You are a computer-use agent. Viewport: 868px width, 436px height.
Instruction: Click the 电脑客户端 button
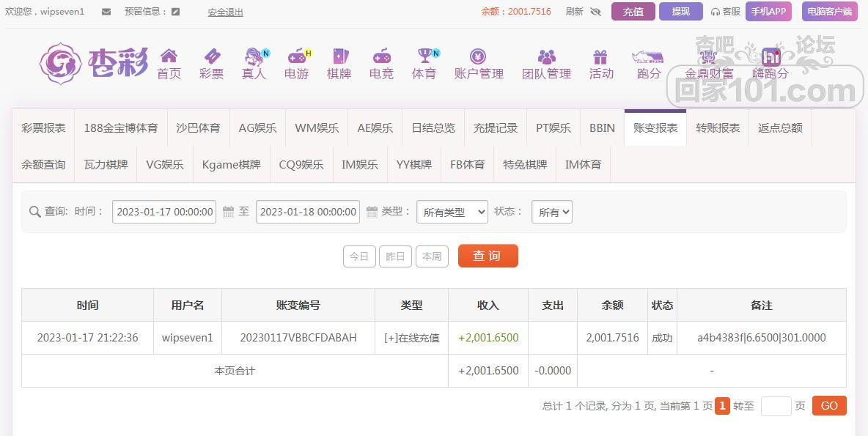tap(829, 12)
